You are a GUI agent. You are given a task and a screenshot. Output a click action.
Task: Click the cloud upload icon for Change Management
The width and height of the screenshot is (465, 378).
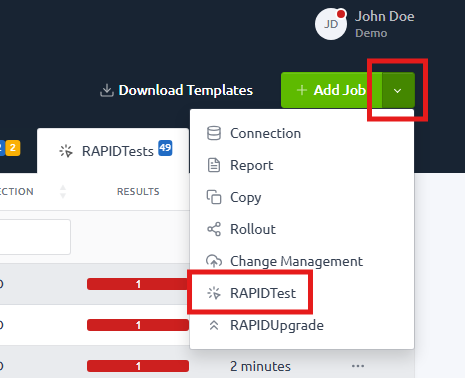[x=214, y=261]
